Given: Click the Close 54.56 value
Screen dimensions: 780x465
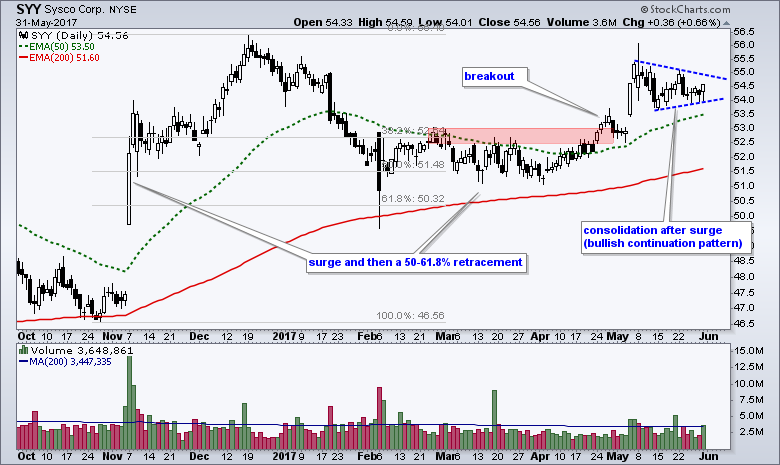Looking at the screenshot, I should point(509,22).
